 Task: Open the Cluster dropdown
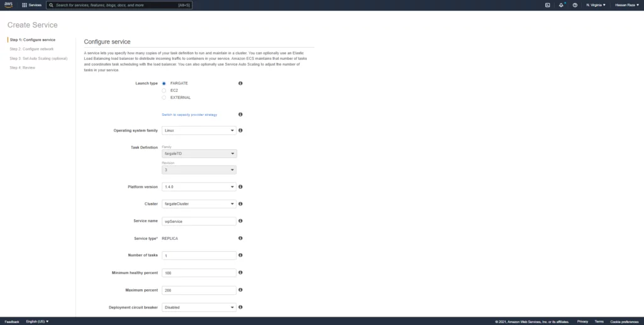click(x=199, y=203)
